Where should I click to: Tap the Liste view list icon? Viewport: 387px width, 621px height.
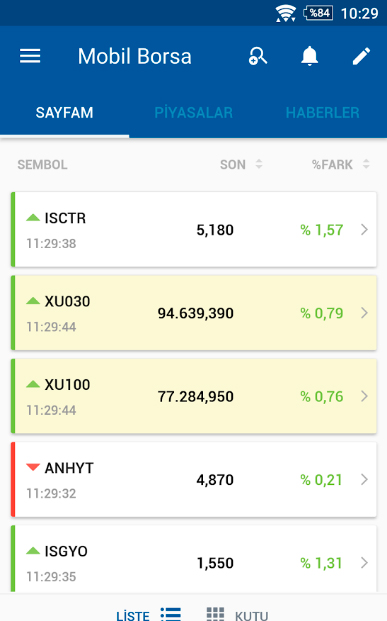[x=171, y=614]
